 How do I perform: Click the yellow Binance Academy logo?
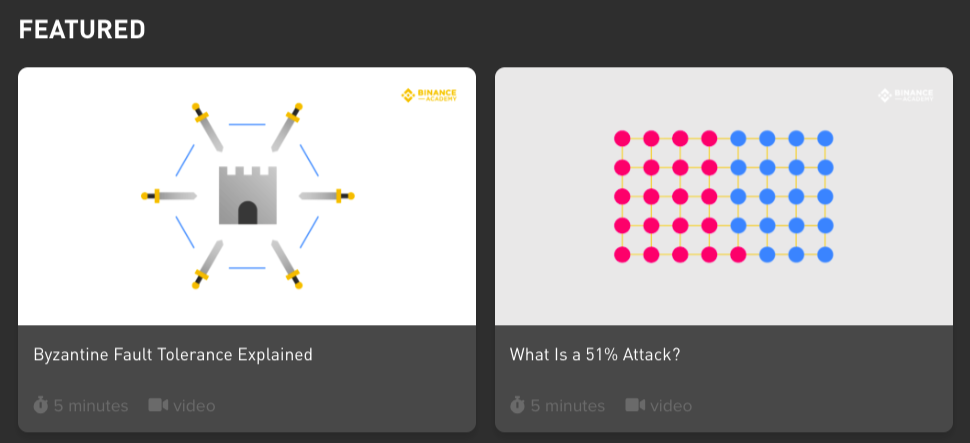[x=429, y=95]
